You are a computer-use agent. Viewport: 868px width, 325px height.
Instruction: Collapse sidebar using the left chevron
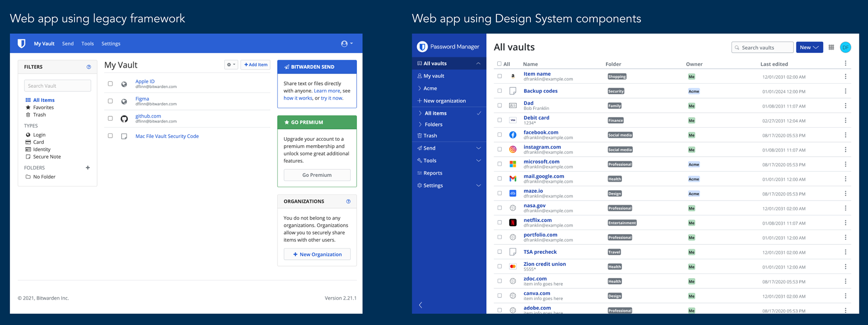point(420,305)
